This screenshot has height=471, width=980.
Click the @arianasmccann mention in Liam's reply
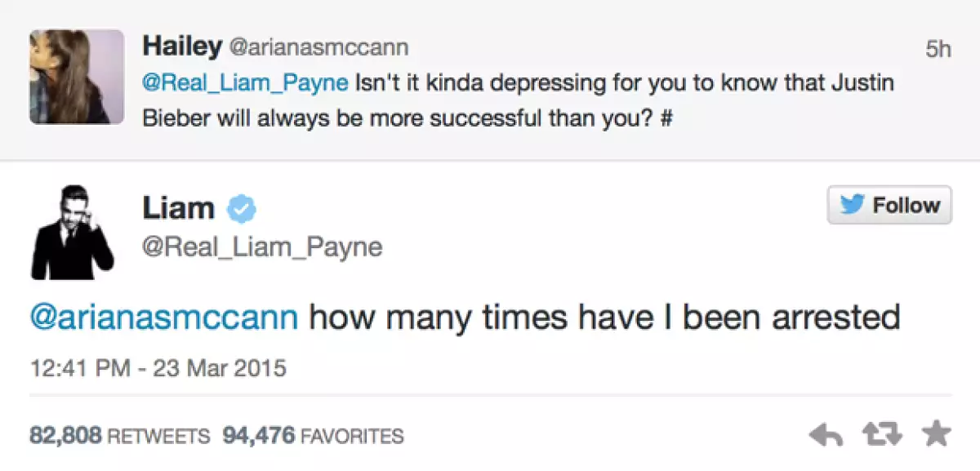(x=163, y=316)
